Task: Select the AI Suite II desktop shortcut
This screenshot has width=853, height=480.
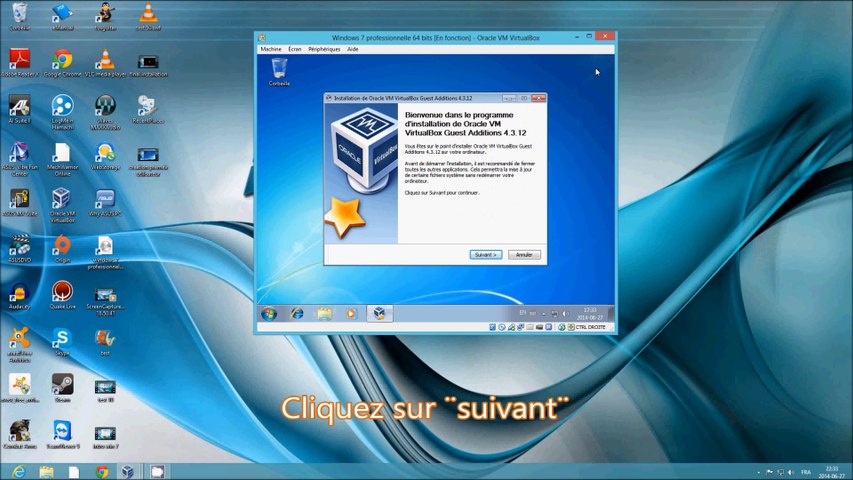Action: click(20, 109)
